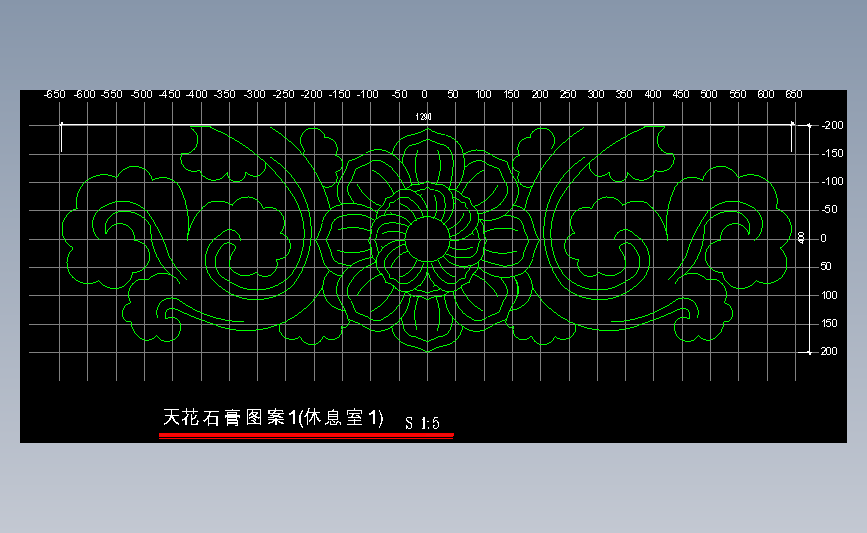Click the 100 label on the horizontal ruler

483,95
